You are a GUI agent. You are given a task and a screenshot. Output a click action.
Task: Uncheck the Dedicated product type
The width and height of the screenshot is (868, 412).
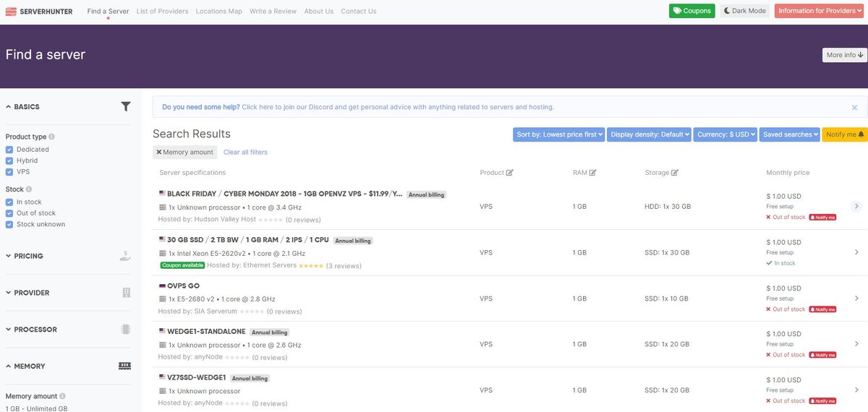click(x=9, y=150)
